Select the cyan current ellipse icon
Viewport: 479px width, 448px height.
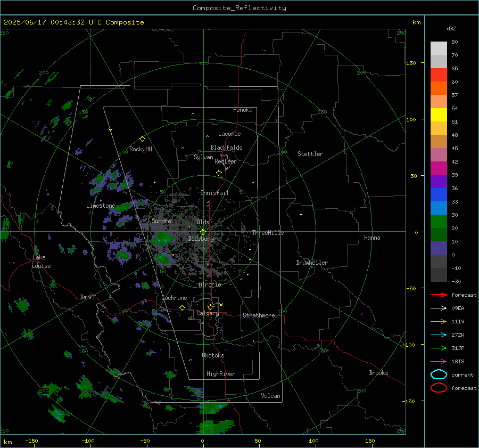click(439, 374)
